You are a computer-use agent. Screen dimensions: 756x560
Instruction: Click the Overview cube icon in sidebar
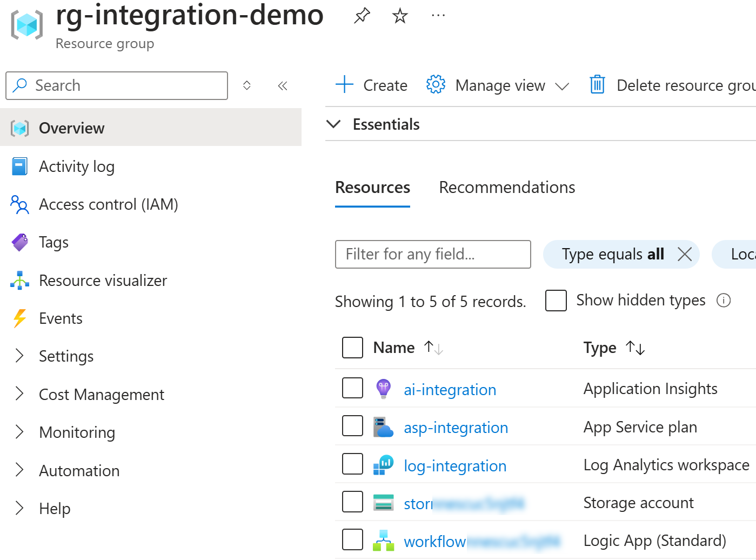pos(20,128)
